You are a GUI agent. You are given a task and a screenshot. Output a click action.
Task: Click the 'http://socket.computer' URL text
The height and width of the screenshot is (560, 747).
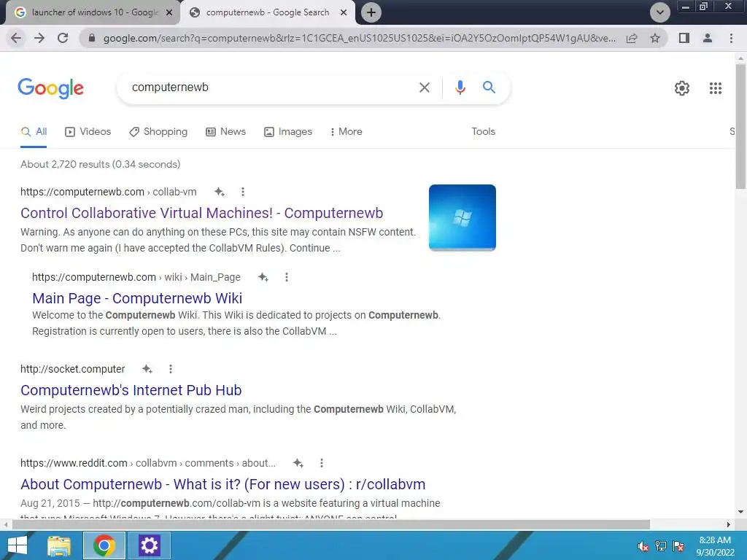click(72, 369)
